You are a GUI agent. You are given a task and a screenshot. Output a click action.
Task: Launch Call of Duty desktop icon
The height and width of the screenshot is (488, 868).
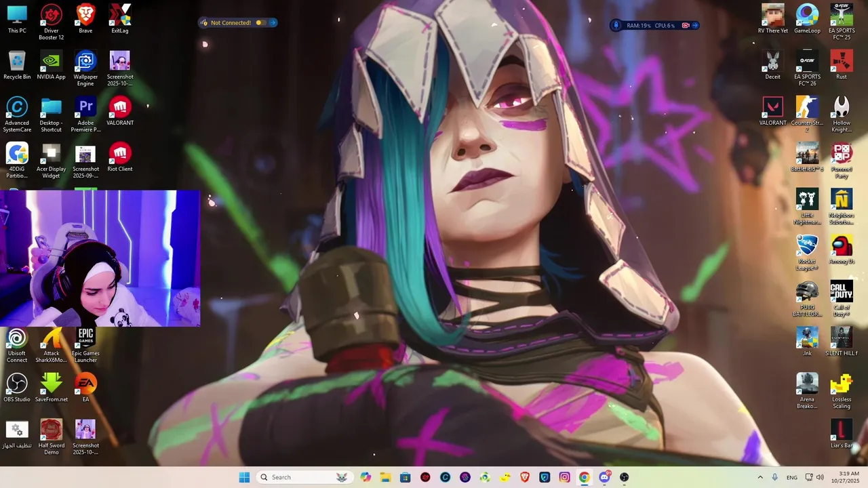(842, 299)
